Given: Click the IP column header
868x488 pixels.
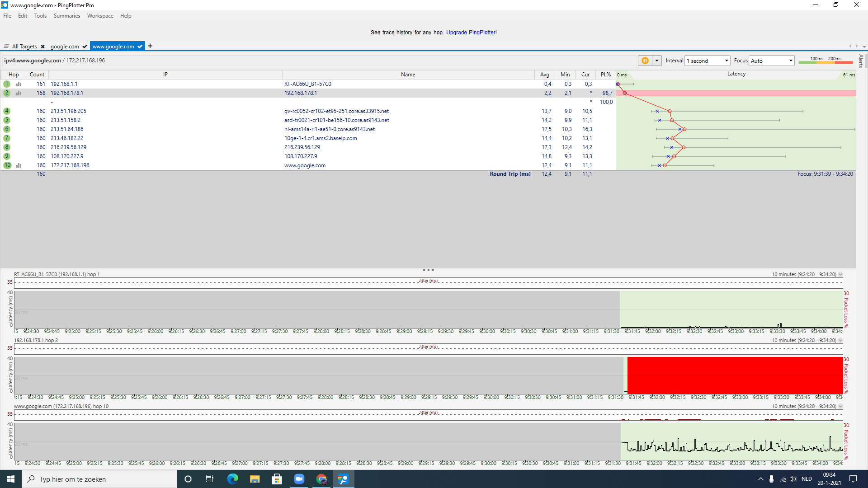Looking at the screenshot, I should (x=165, y=75).
